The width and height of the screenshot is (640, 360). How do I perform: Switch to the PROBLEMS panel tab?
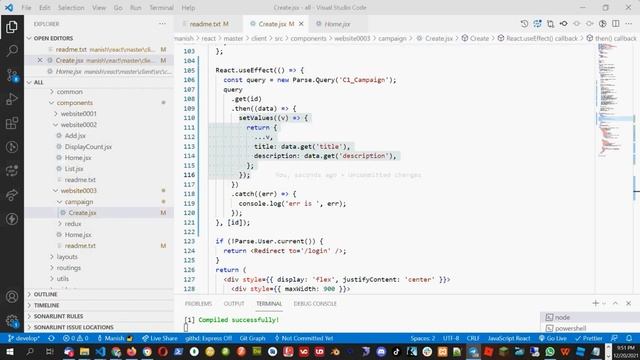pos(198,304)
